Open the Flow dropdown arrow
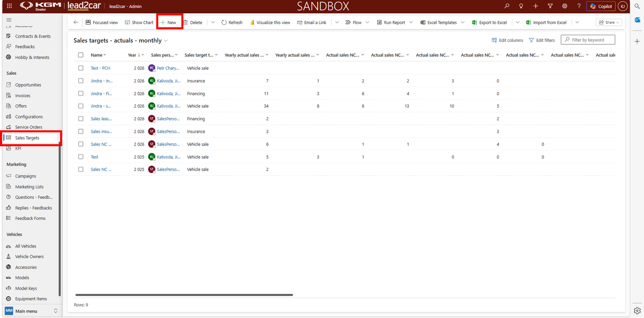 [x=367, y=23]
